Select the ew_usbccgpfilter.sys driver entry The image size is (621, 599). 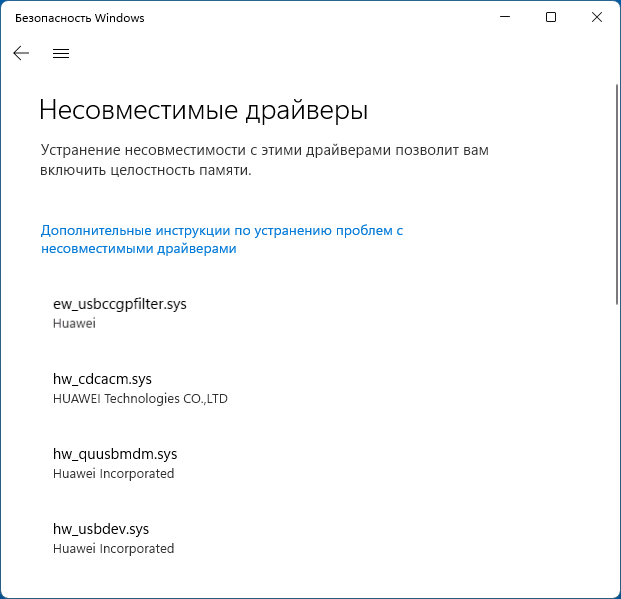pos(120,313)
